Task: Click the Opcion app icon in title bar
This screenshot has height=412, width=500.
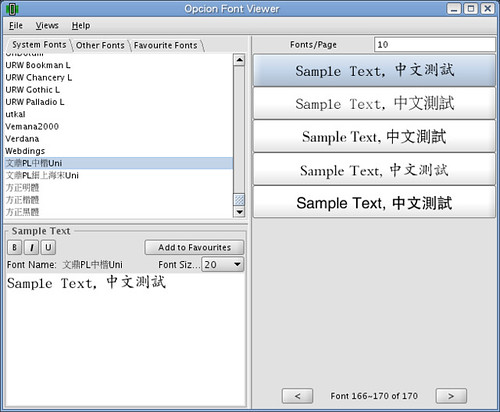Action: (x=12, y=9)
